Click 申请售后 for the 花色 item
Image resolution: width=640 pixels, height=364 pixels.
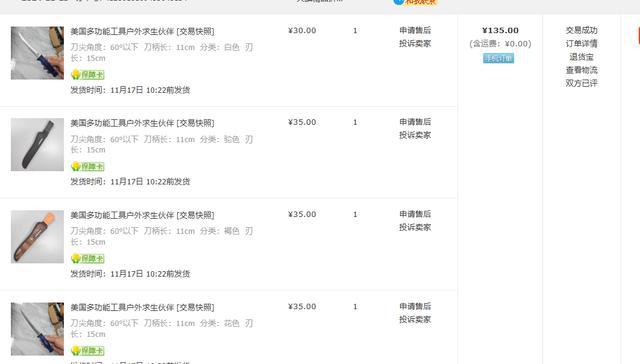(x=415, y=306)
